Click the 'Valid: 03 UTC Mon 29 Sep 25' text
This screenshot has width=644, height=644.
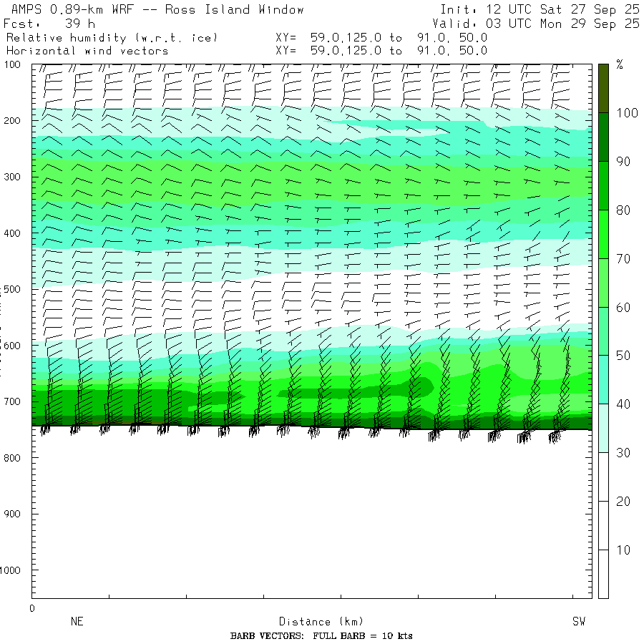536,24
